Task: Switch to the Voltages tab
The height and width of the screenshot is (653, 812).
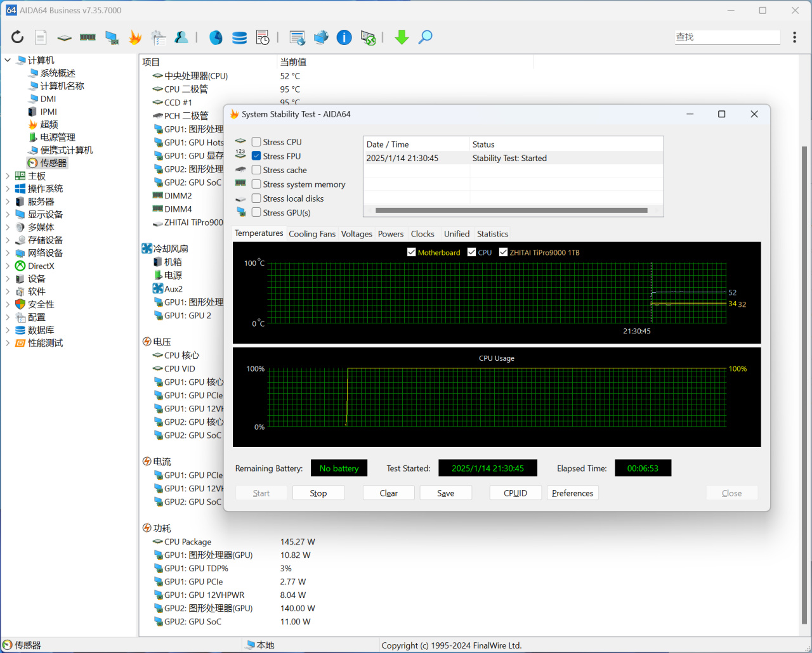Action: tap(357, 234)
